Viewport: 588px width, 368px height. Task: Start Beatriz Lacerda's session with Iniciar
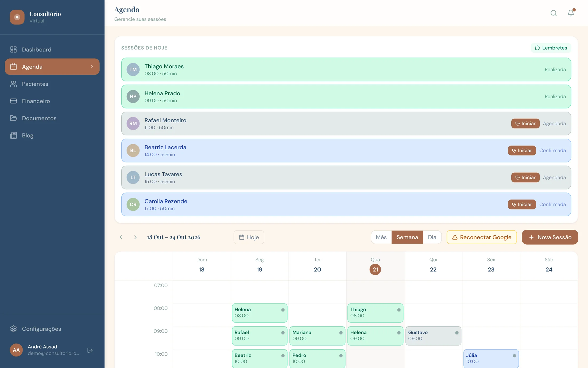[522, 150]
